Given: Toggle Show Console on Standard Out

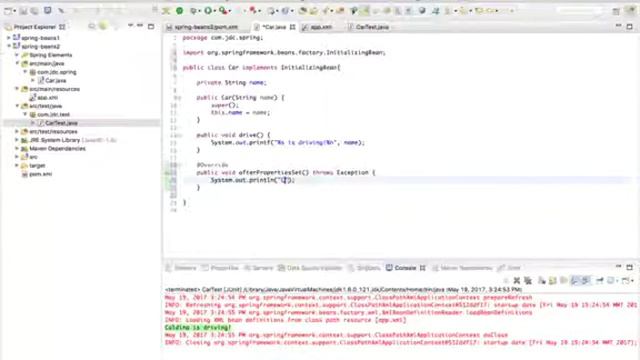Looking at the screenshot, I should coord(575,280).
